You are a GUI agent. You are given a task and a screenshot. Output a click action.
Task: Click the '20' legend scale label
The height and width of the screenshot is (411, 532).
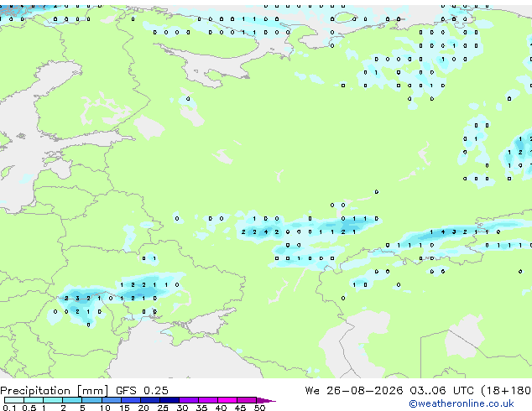point(143,408)
